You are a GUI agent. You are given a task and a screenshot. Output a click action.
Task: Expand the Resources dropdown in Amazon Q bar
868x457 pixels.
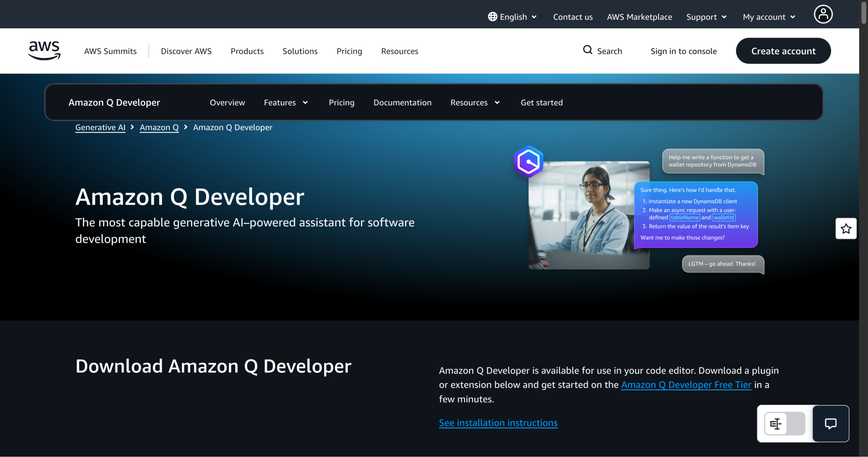[x=475, y=103]
